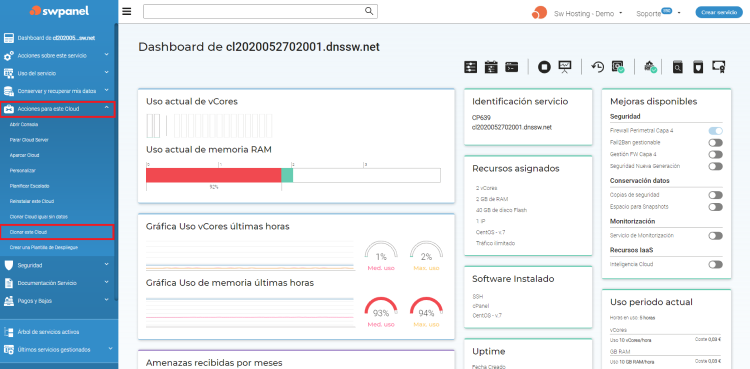Expand Pagos y Bajas chevron
750x369 pixels.
point(106,300)
